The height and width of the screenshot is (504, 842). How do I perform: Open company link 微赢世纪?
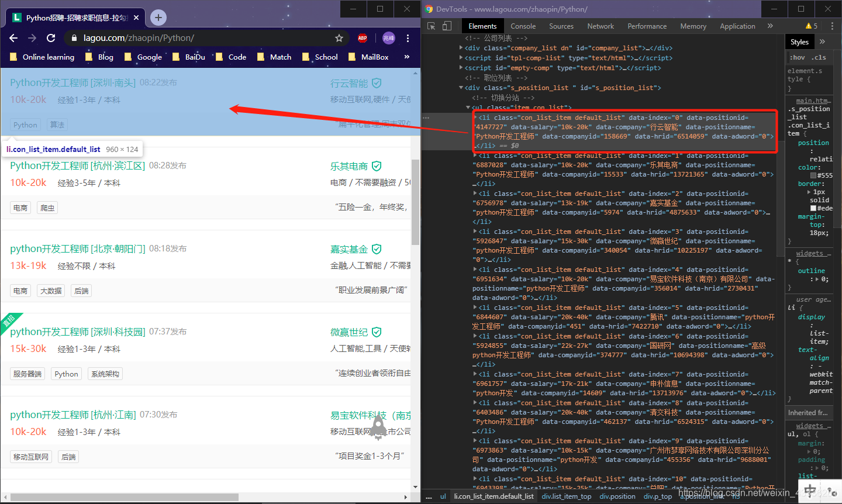pyautogui.click(x=349, y=332)
